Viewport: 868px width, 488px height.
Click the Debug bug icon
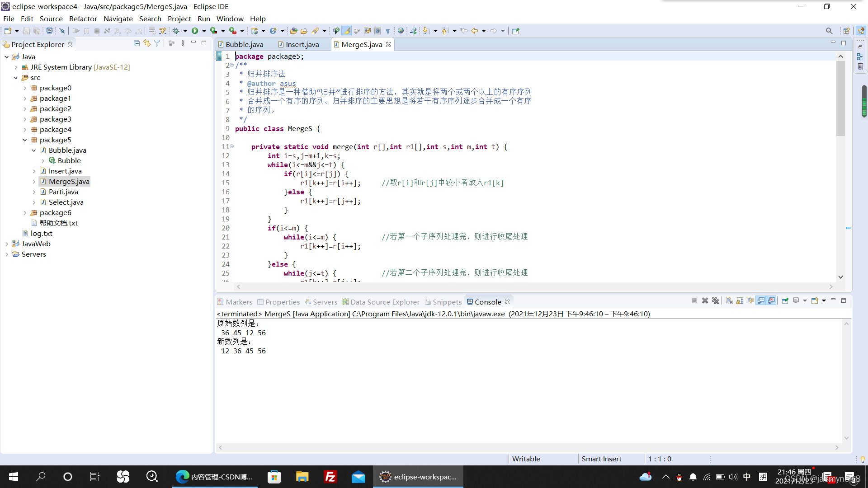[176, 31]
